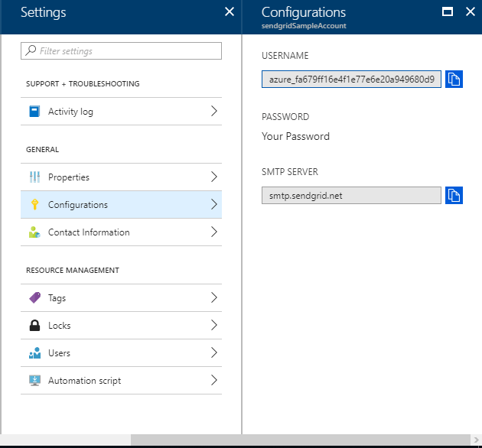Screen dimensions: 482x448
Task: Open the Users settings item
Action: point(121,352)
